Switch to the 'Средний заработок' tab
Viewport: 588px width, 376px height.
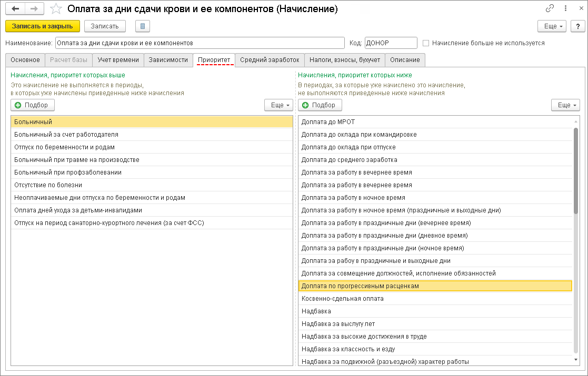coord(270,60)
